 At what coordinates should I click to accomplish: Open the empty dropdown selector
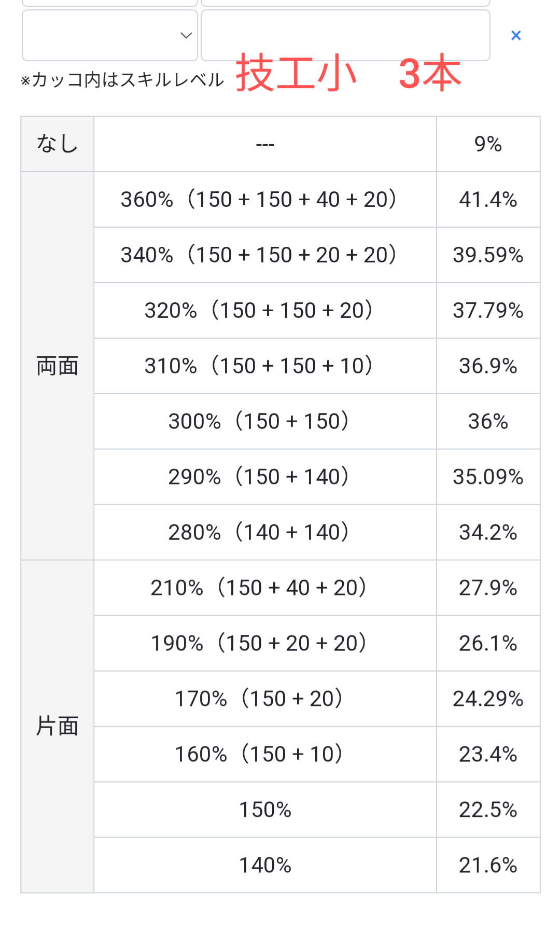(x=110, y=35)
